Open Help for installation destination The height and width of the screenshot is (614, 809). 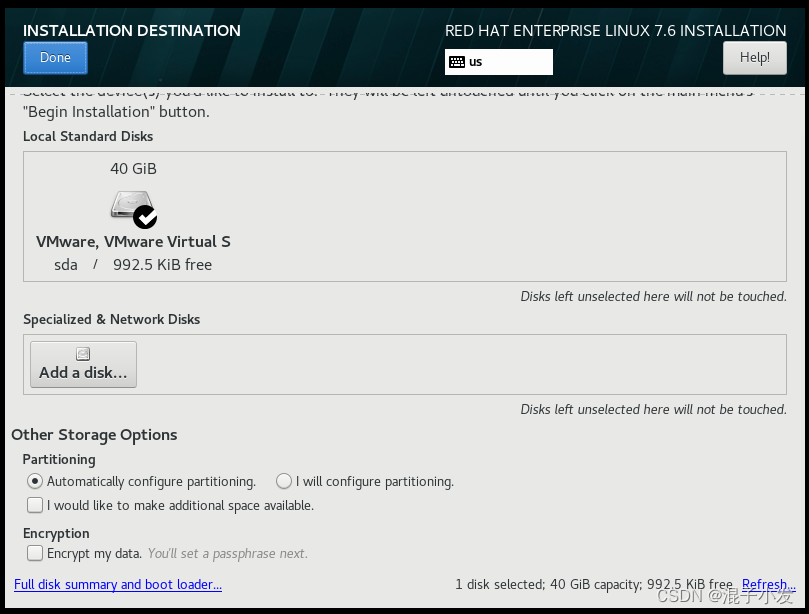tap(754, 57)
